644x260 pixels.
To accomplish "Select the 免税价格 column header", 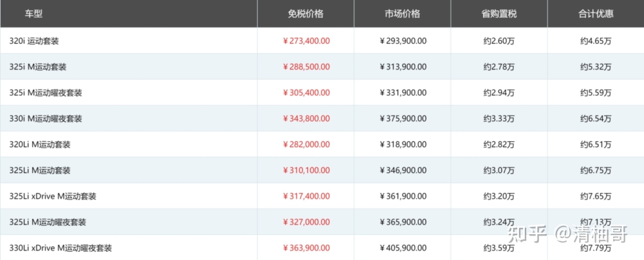I will pyautogui.click(x=305, y=14).
